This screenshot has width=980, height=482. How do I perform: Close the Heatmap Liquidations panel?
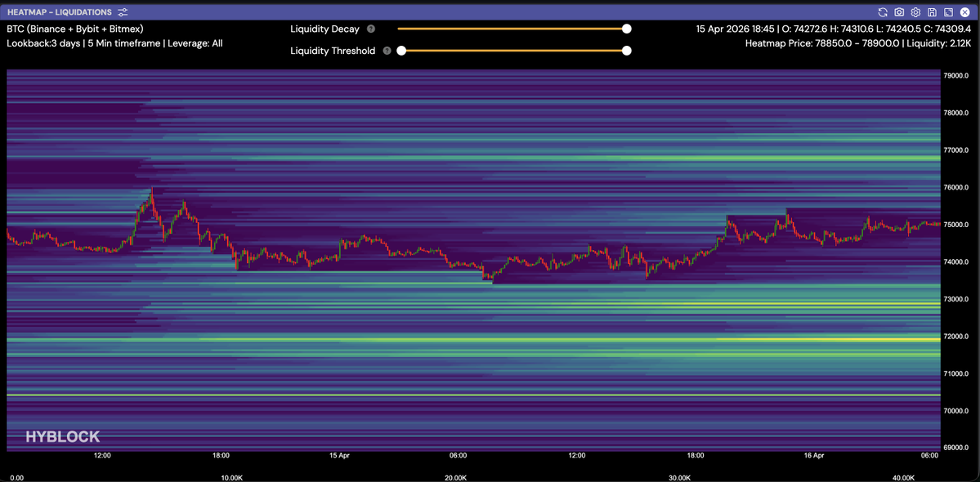click(964, 12)
